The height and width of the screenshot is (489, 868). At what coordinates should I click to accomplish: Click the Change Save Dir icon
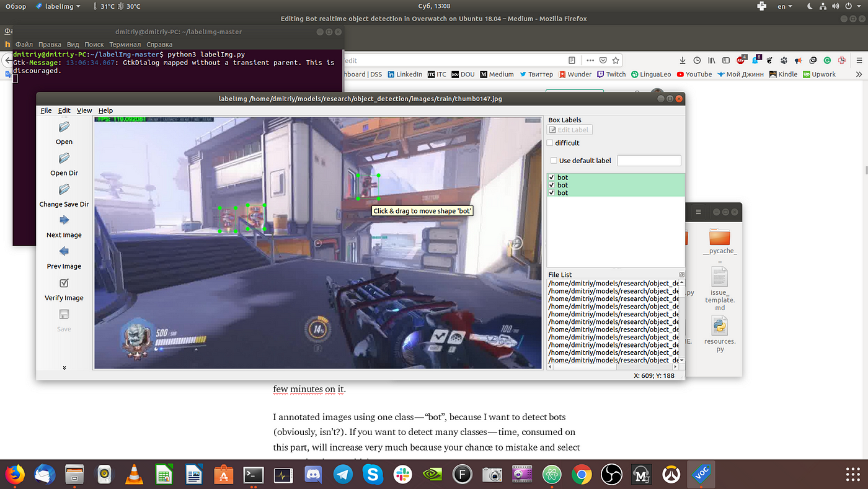click(x=64, y=189)
